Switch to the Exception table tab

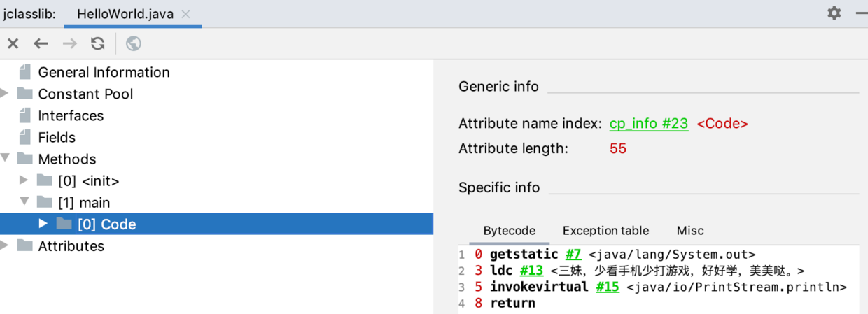point(605,231)
